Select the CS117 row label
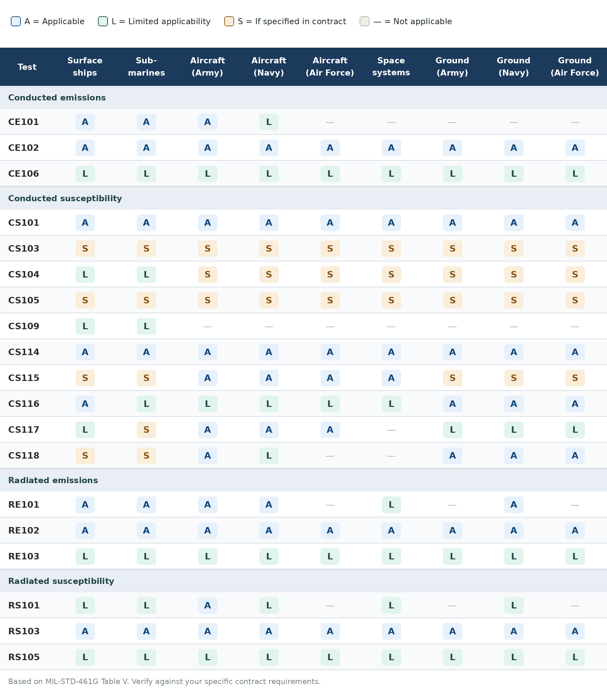This screenshot has height=700, width=607. click(24, 430)
